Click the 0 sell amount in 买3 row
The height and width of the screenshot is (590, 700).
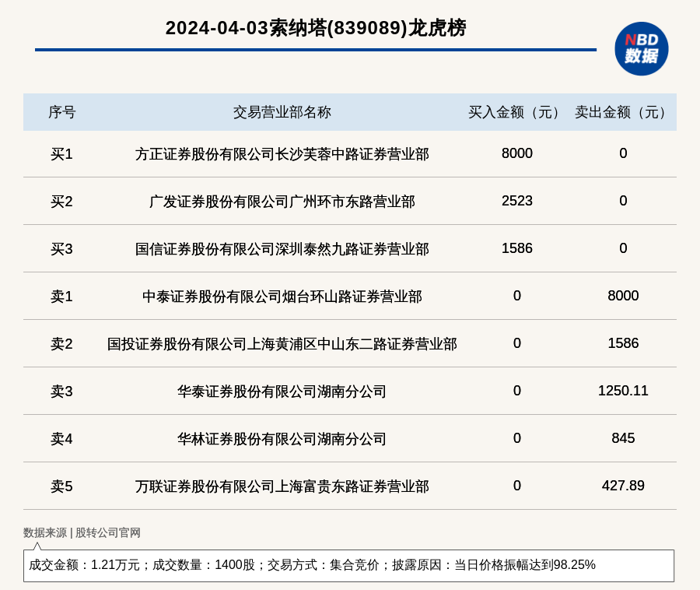coord(623,248)
